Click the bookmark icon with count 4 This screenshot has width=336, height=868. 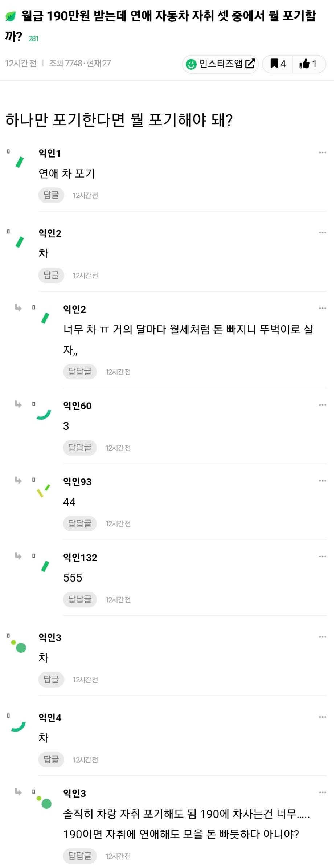pos(278,64)
